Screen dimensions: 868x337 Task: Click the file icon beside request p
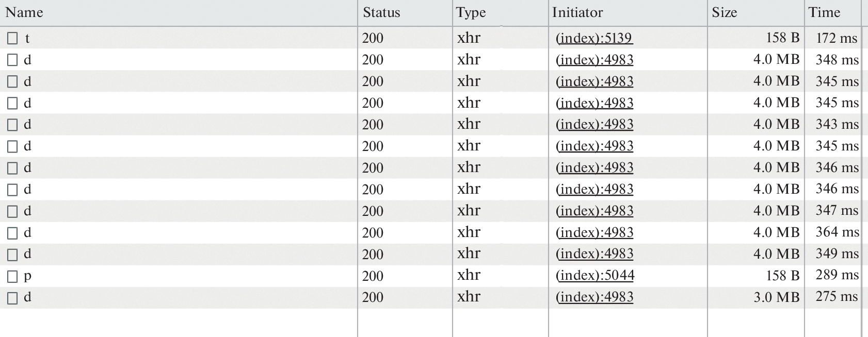point(12,277)
